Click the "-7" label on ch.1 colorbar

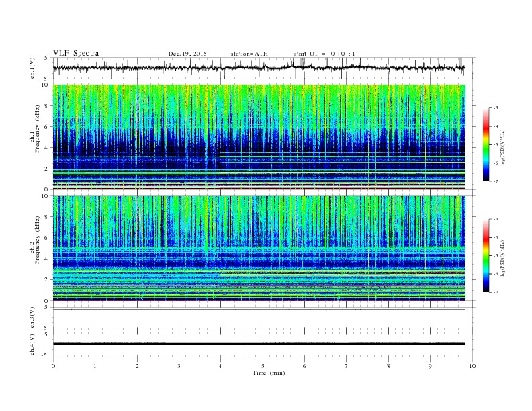coord(496,181)
